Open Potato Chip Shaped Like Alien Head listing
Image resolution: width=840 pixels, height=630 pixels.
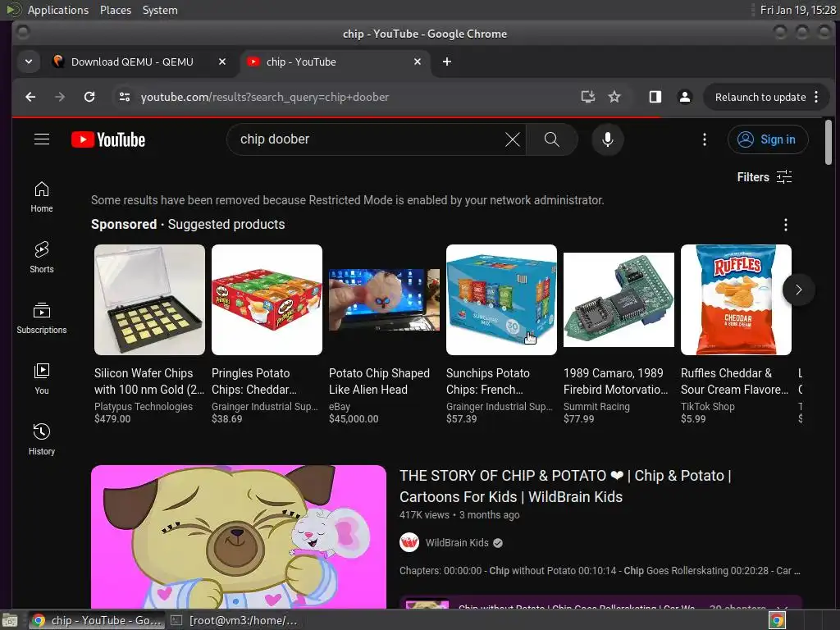tap(379, 381)
